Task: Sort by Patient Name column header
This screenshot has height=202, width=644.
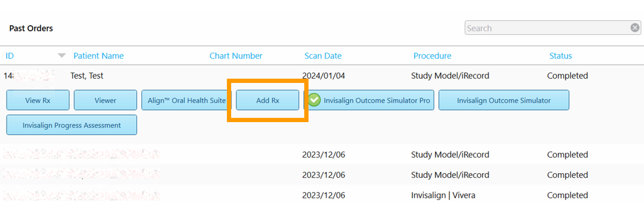Action: [x=99, y=56]
